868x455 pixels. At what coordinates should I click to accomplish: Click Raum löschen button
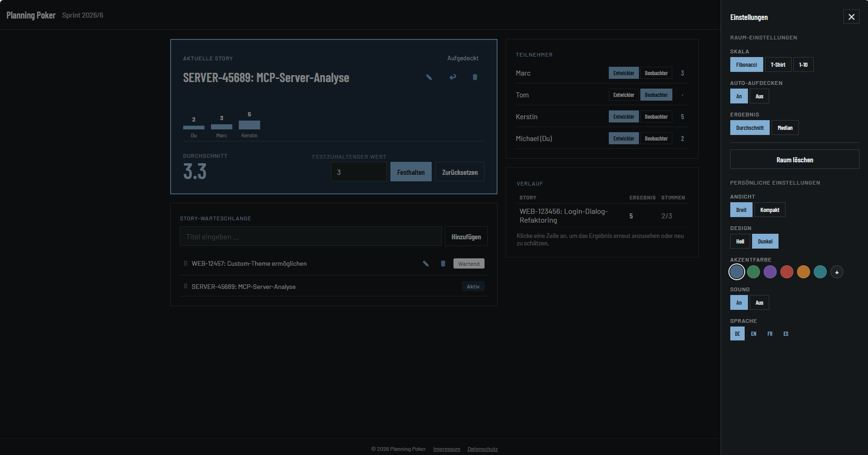(x=795, y=160)
